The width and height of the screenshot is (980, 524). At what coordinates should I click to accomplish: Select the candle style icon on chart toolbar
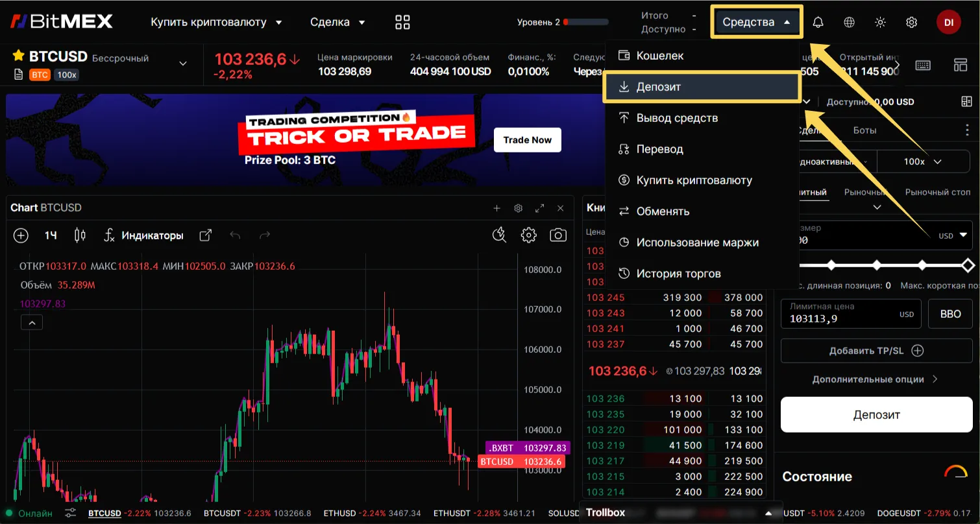pos(79,235)
